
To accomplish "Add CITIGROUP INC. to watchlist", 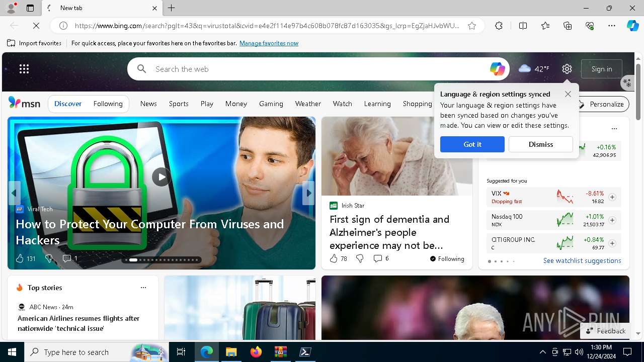I will (612, 243).
